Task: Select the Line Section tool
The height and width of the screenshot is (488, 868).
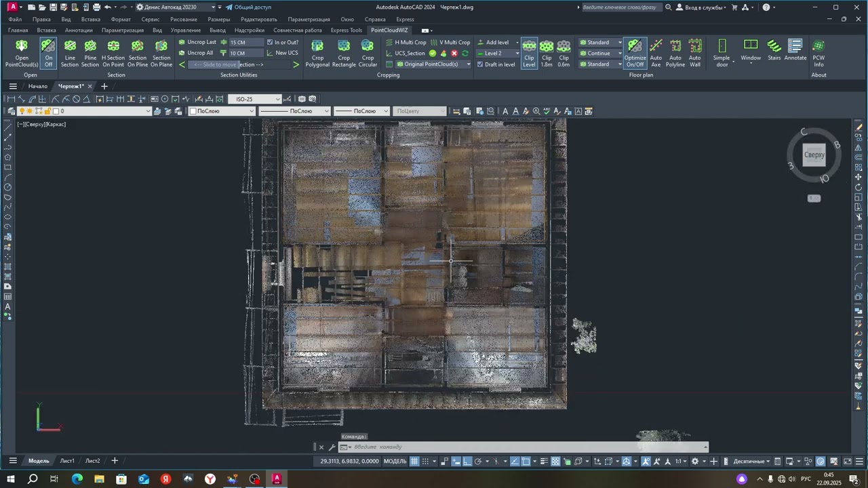Action: [70, 53]
